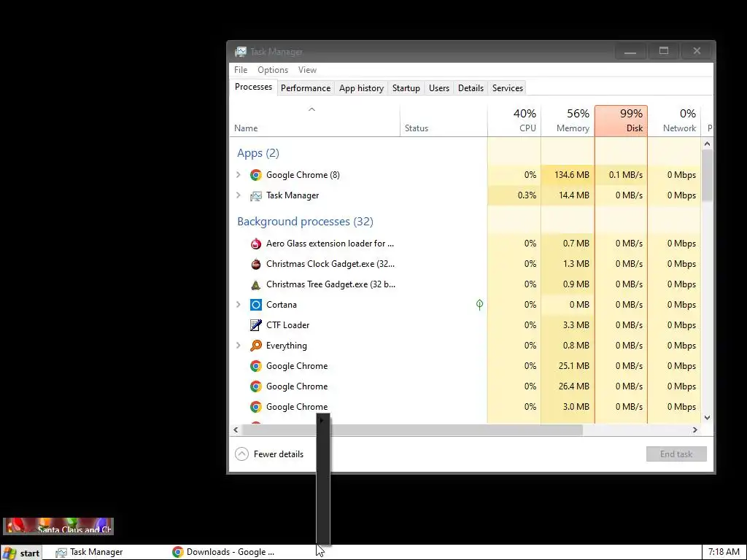Select the Aero Glass extension loader icon

point(256,244)
